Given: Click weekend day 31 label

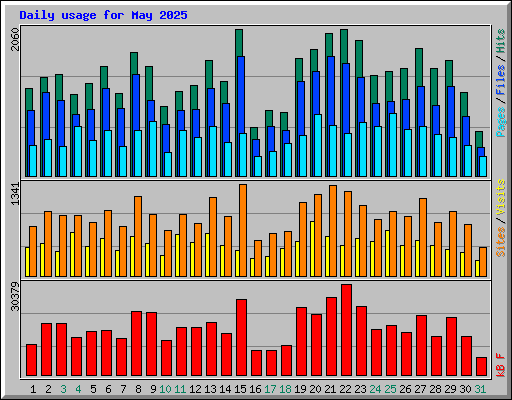Looking at the screenshot, I should point(480,389).
